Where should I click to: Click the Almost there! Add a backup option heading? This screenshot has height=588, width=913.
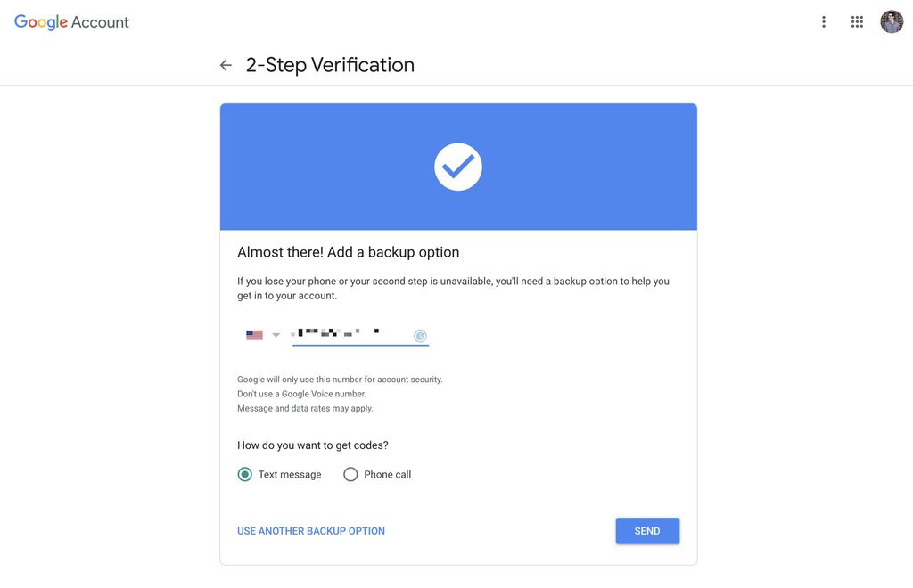tap(349, 252)
